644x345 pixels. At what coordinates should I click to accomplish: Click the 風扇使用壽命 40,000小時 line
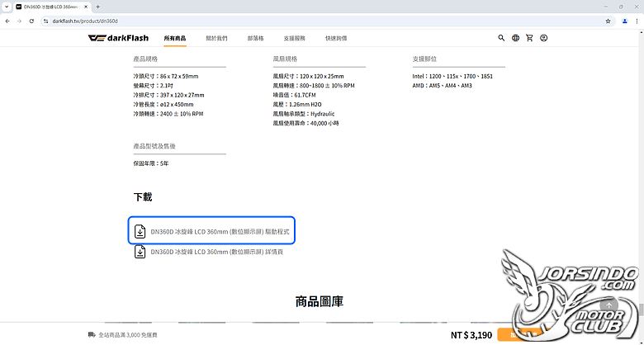pyautogui.click(x=306, y=123)
